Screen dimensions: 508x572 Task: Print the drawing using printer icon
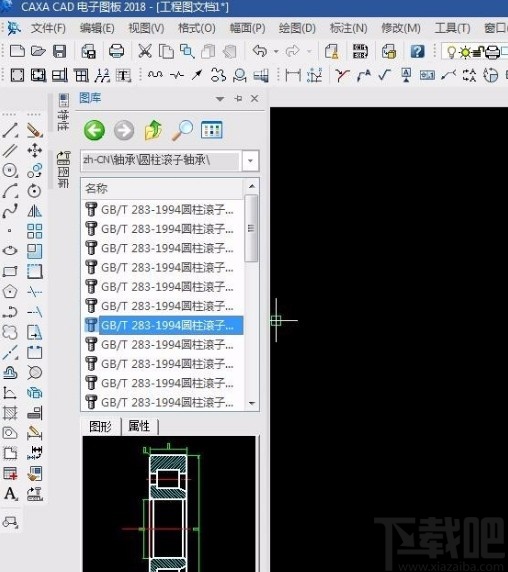tap(116, 51)
